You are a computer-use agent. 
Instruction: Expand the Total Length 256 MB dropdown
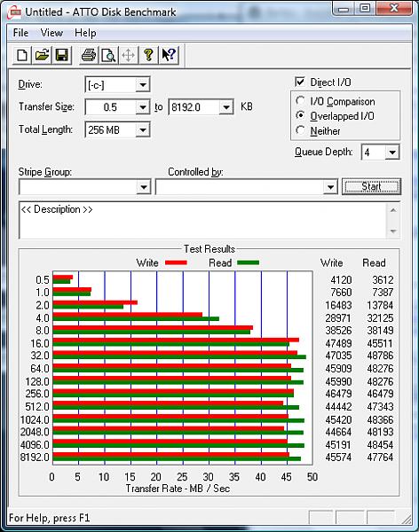pos(143,130)
